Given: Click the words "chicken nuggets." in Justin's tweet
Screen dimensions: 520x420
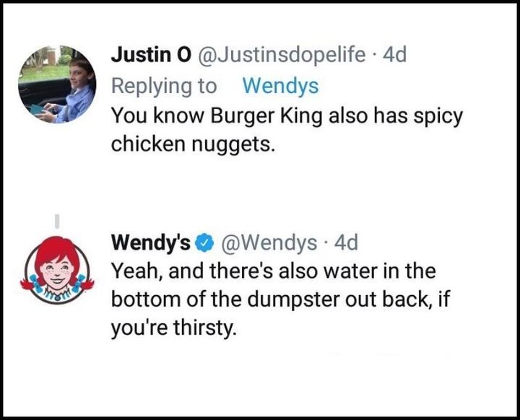Looking at the screenshot, I should click(x=193, y=144).
